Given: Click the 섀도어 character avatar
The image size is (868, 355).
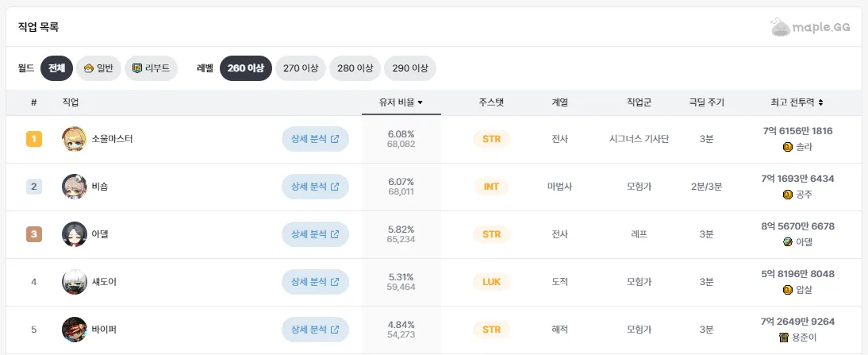Looking at the screenshot, I should [74, 282].
